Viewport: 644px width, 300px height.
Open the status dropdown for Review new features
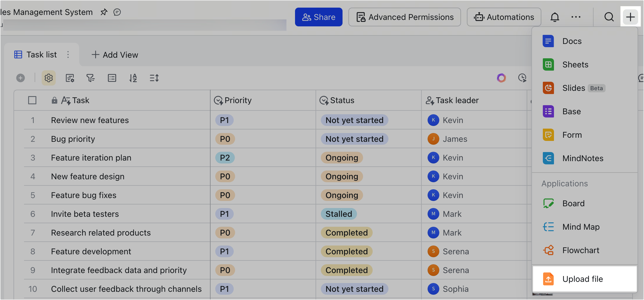pyautogui.click(x=354, y=120)
